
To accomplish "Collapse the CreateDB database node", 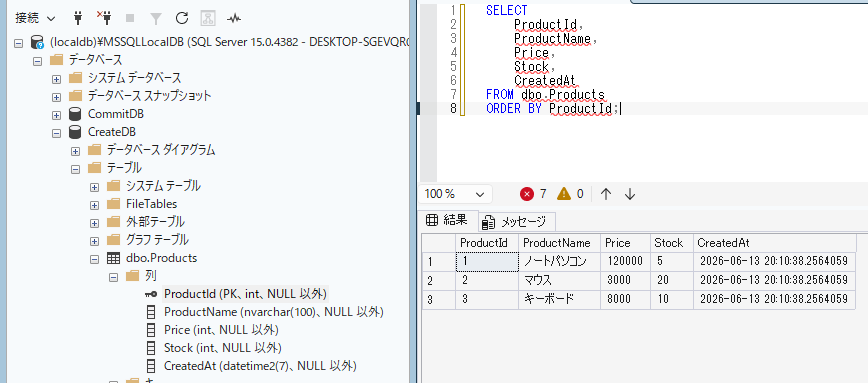I will pos(56,133).
